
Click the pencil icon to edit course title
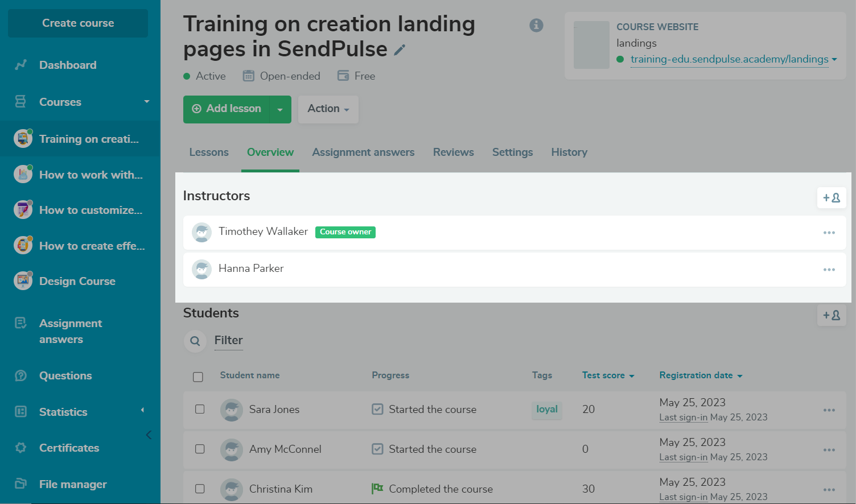point(400,50)
